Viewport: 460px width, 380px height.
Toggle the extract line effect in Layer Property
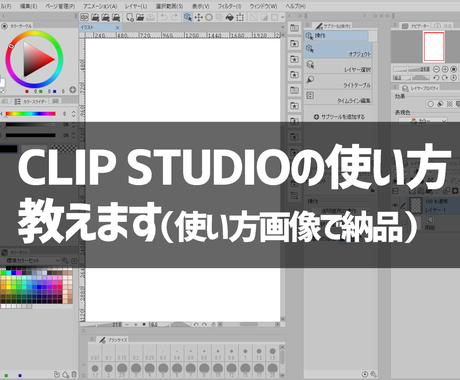point(440,104)
